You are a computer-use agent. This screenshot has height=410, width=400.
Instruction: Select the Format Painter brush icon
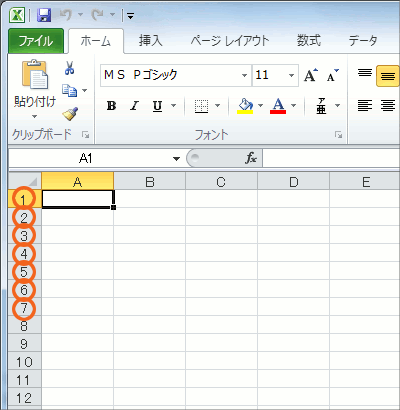click(70, 114)
